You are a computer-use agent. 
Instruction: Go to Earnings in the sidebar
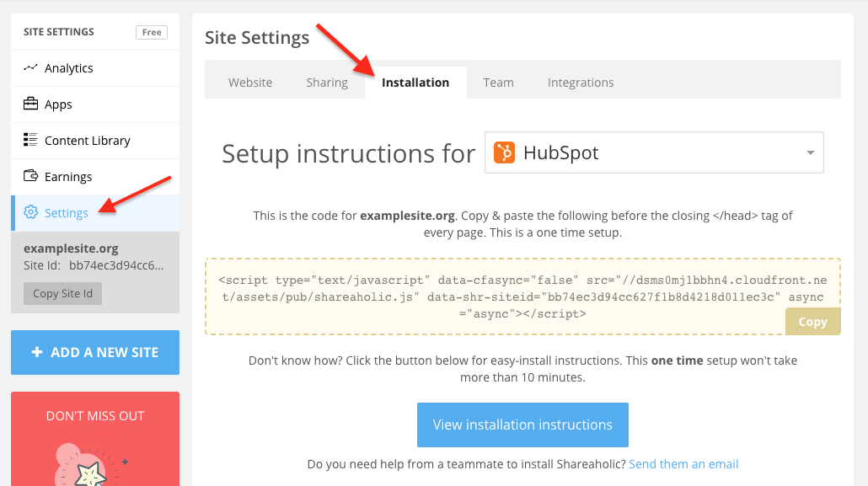[95, 177]
